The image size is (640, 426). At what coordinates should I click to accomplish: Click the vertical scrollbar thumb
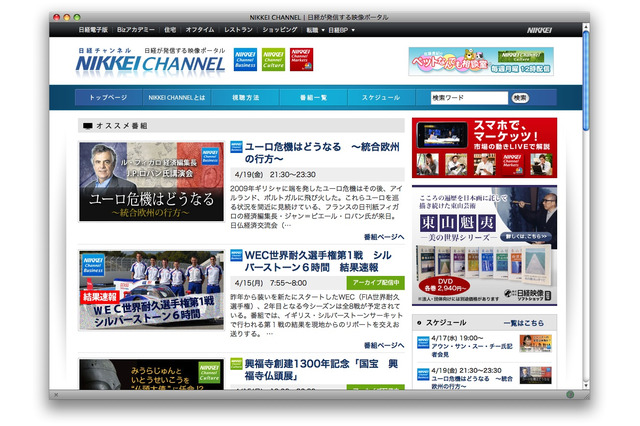[x=586, y=81]
